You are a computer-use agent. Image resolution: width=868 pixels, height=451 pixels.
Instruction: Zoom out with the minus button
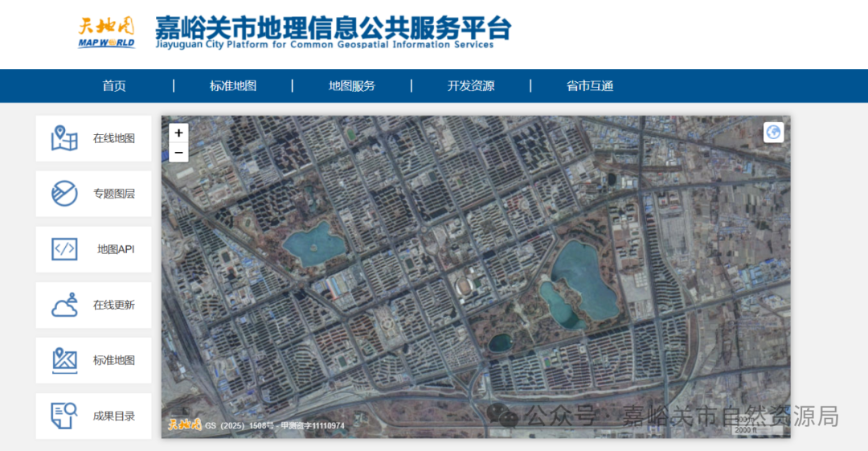(178, 153)
